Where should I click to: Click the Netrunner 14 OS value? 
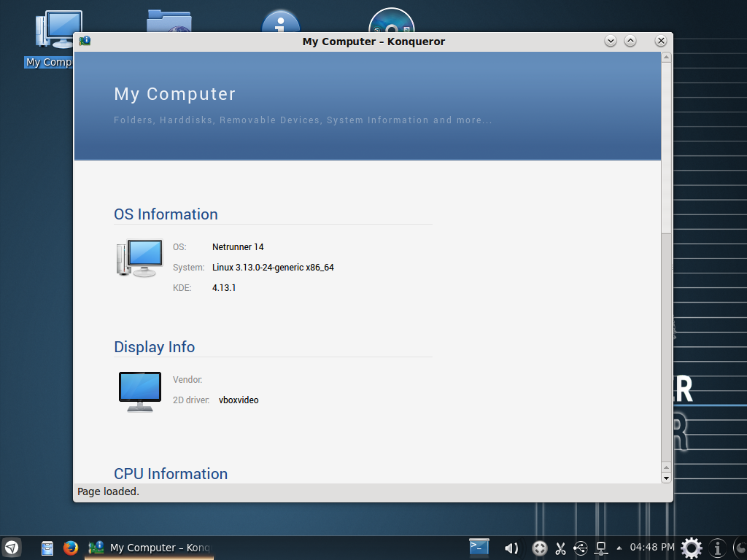pyautogui.click(x=238, y=246)
